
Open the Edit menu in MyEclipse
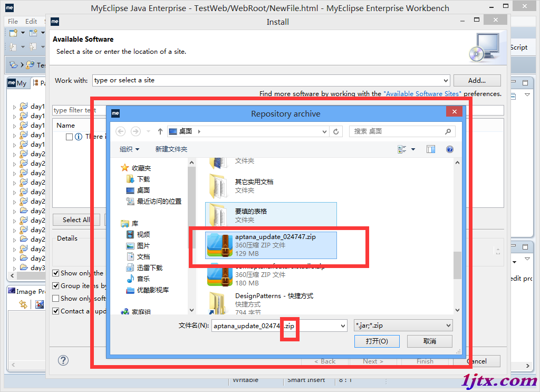click(31, 21)
